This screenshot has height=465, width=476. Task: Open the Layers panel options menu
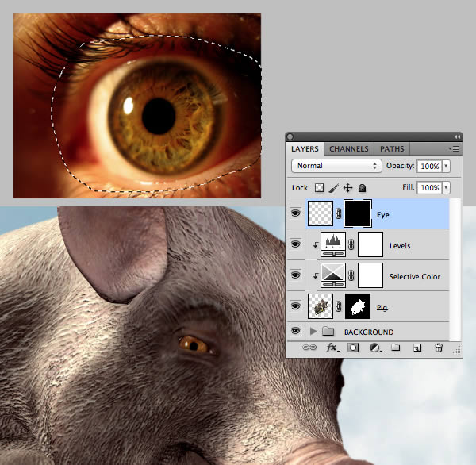click(x=454, y=149)
